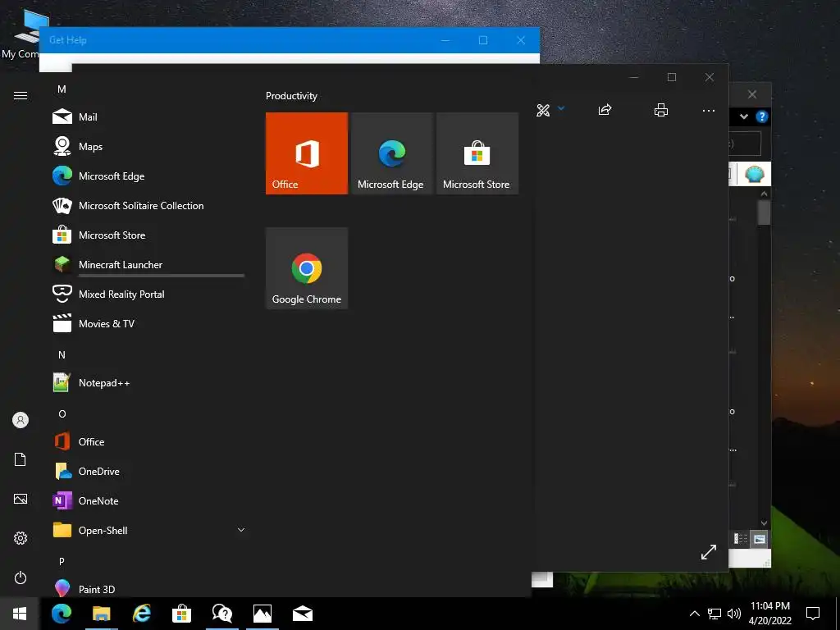The width and height of the screenshot is (840, 630).
Task: Click scroll-down arrow in background window
Action: point(764,523)
